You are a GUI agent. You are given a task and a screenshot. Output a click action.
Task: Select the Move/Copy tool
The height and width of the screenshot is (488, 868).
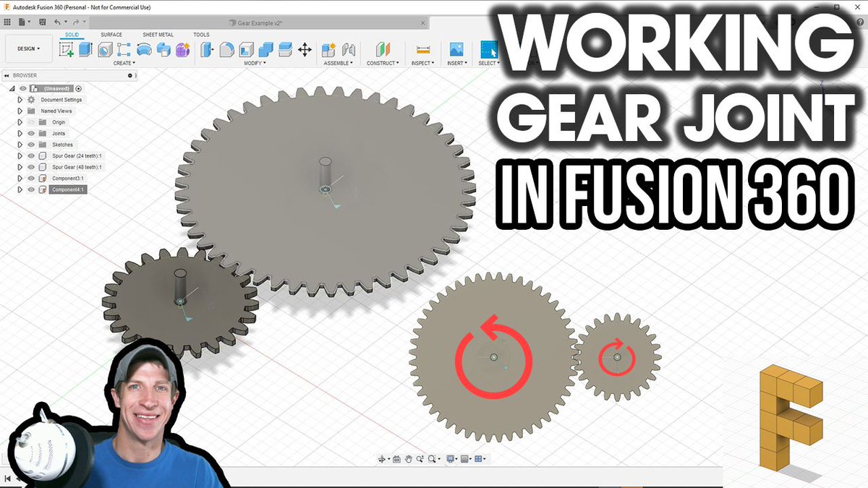(x=305, y=49)
